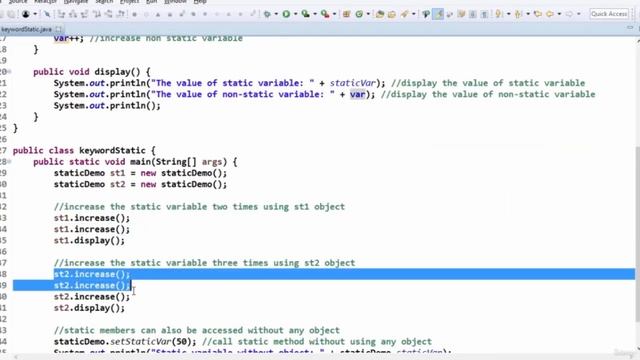Image resolution: width=640 pixels, height=360 pixels.
Task: Open the Project menu
Action: [129, 2]
